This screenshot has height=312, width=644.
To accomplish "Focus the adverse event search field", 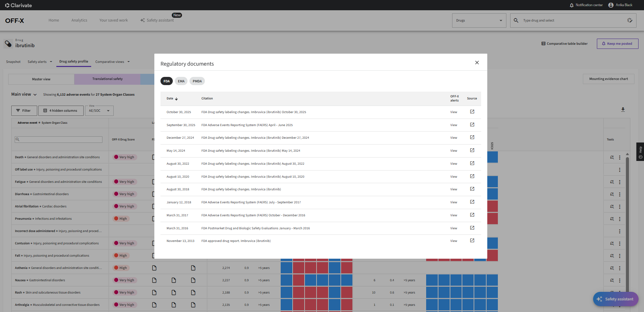I will click(x=58, y=139).
